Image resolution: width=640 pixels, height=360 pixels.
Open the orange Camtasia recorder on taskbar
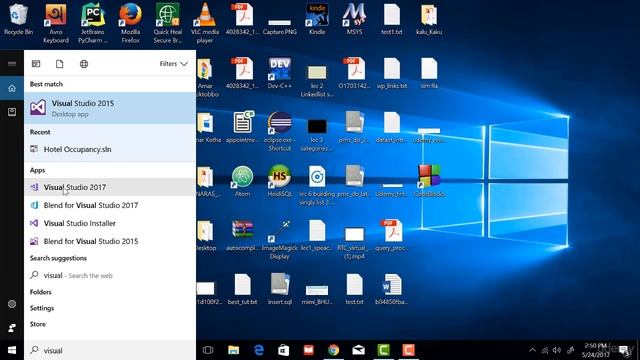click(409, 350)
